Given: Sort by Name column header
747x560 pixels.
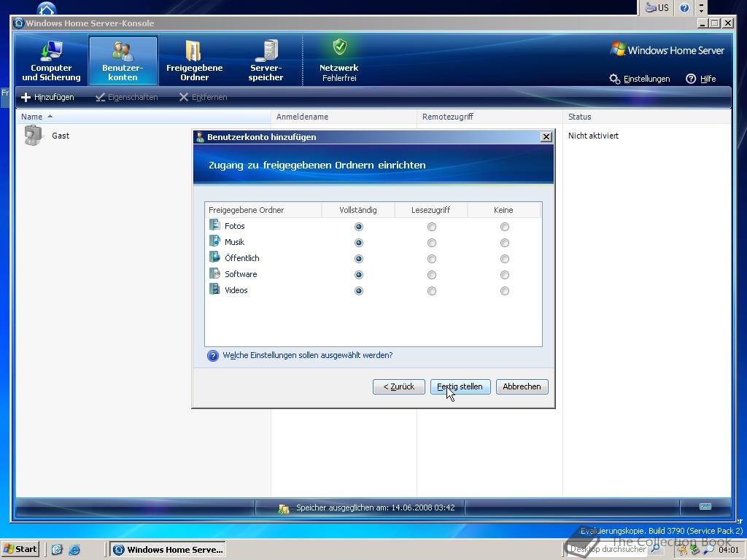Looking at the screenshot, I should tap(143, 117).
